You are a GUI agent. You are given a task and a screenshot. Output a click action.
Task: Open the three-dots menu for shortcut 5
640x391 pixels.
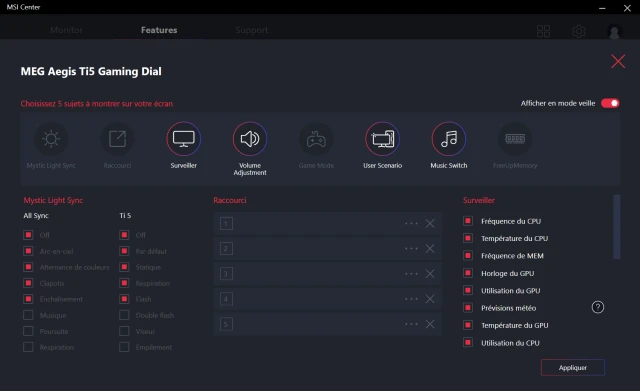pos(411,324)
